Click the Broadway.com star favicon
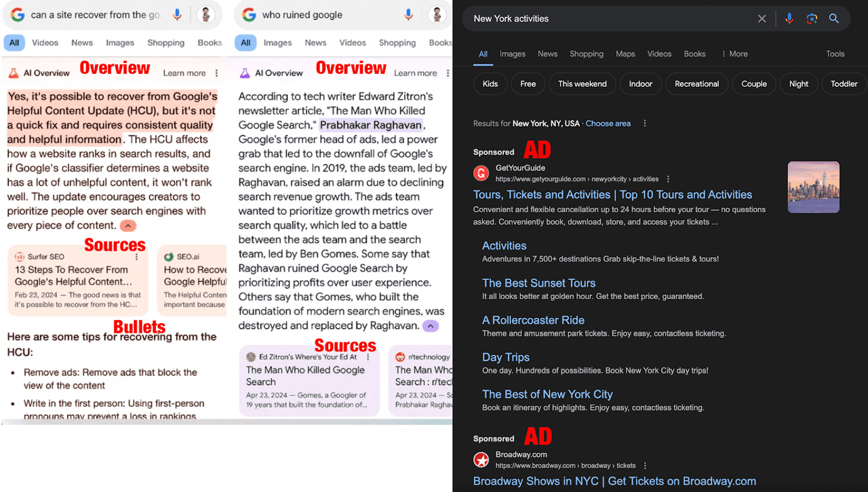Image resolution: width=868 pixels, height=492 pixels. tap(481, 460)
